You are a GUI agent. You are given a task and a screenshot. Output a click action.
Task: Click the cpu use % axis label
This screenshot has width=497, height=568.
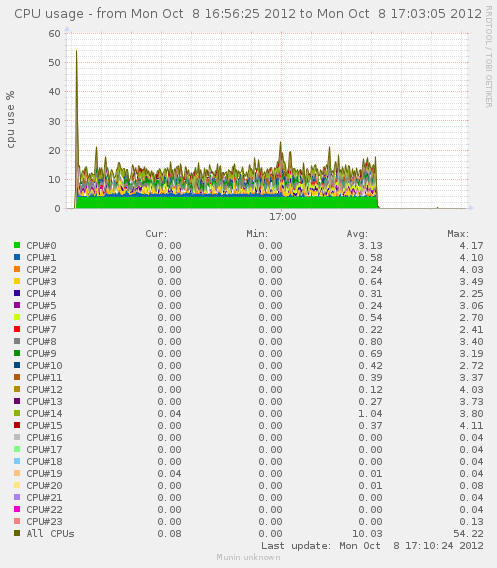[x=11, y=120]
